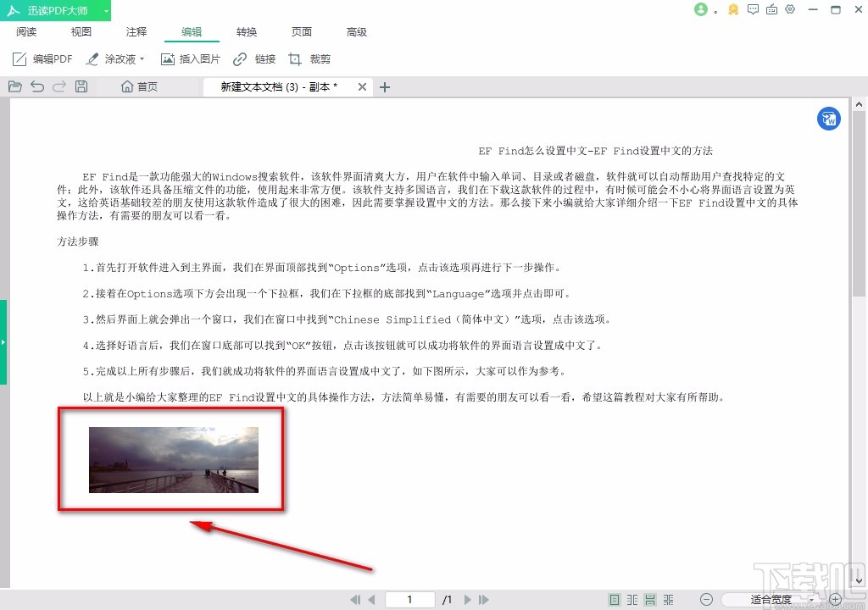Add a new tab with the plus icon
This screenshot has height=610, width=868.
click(385, 87)
